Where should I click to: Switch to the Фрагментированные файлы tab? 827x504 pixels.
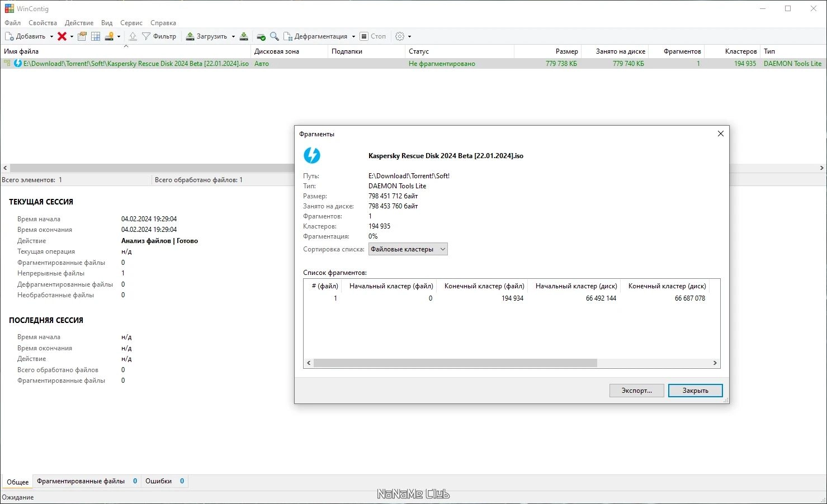(87, 481)
